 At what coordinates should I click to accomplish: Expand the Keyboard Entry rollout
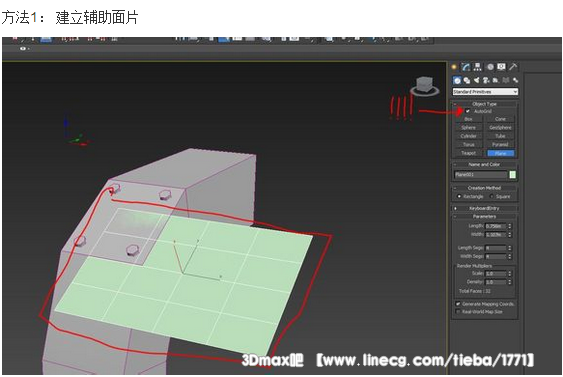[x=484, y=208]
